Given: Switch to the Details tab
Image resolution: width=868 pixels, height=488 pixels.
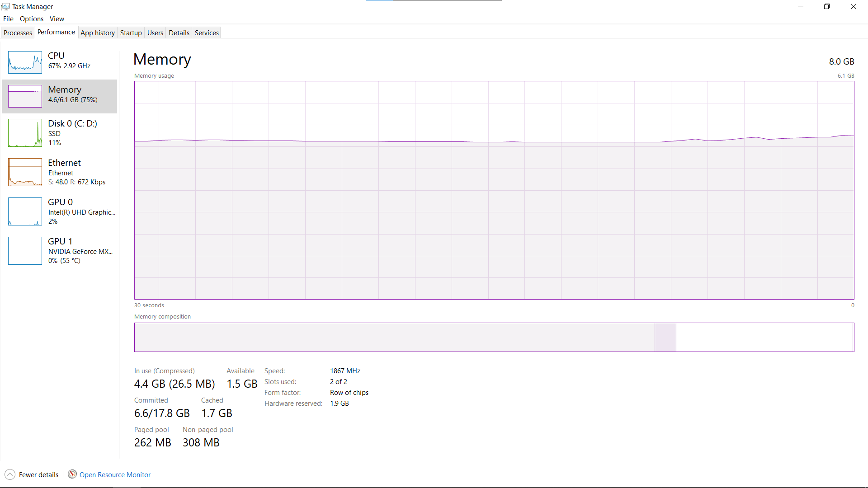Looking at the screenshot, I should 179,33.
